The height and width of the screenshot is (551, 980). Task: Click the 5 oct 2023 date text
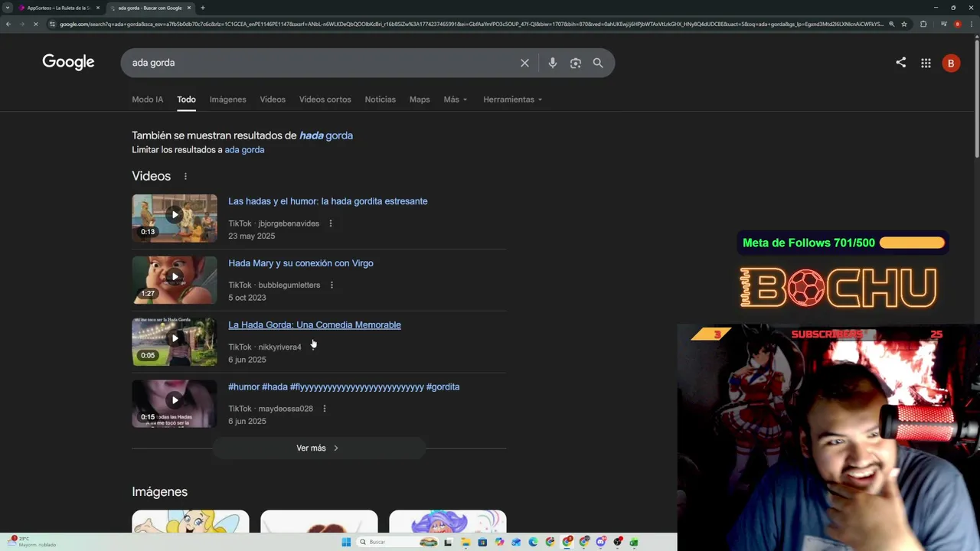pos(247,298)
